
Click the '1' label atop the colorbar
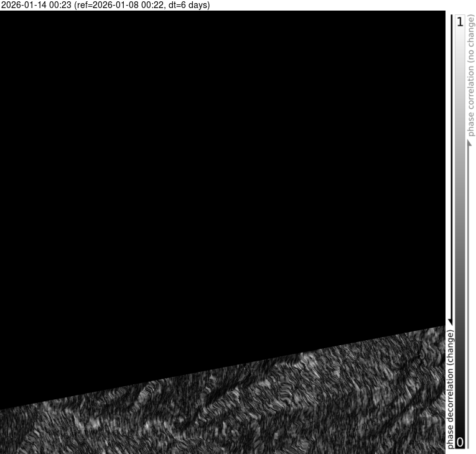(460, 22)
